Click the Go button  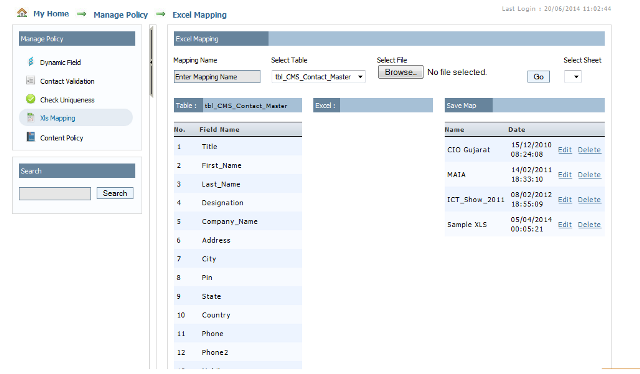click(538, 77)
